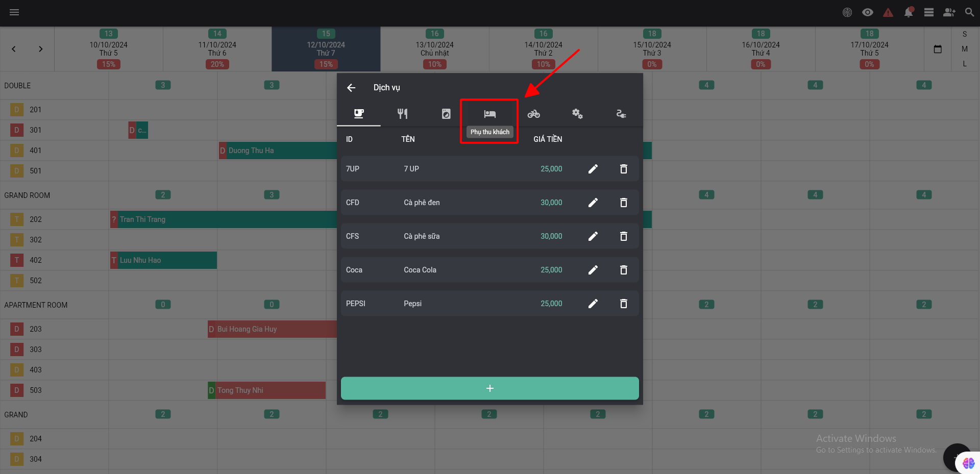
Task: Collapse the GRAND ROOM group
Action: 27,195
